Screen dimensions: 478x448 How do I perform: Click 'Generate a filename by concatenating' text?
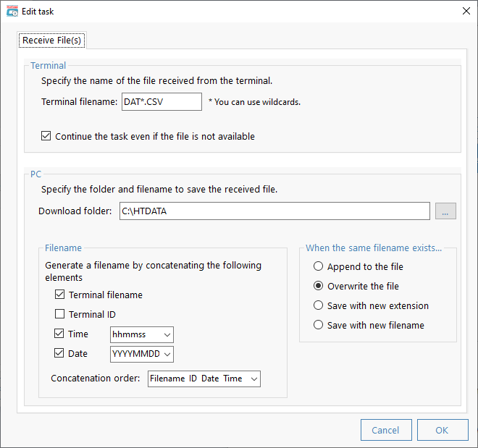click(x=153, y=271)
